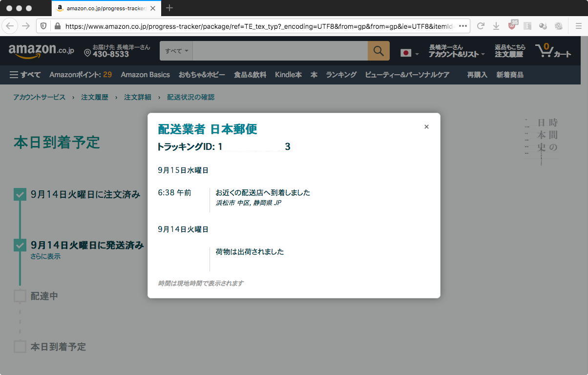Click the 時間の日本史 book thumbnail
The height and width of the screenshot is (375, 588).
pyautogui.click(x=541, y=141)
